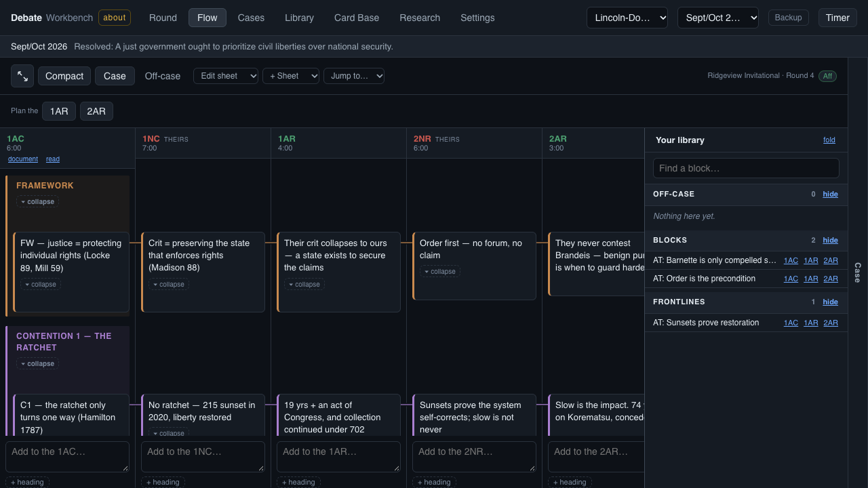Image resolution: width=868 pixels, height=488 pixels.
Task: Switch to Off-case sheet
Action: 163,76
